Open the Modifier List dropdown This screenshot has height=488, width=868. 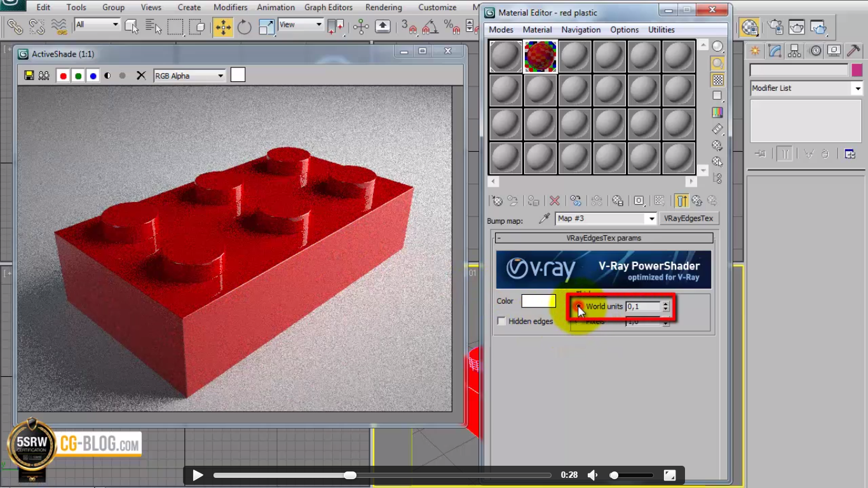click(x=806, y=88)
